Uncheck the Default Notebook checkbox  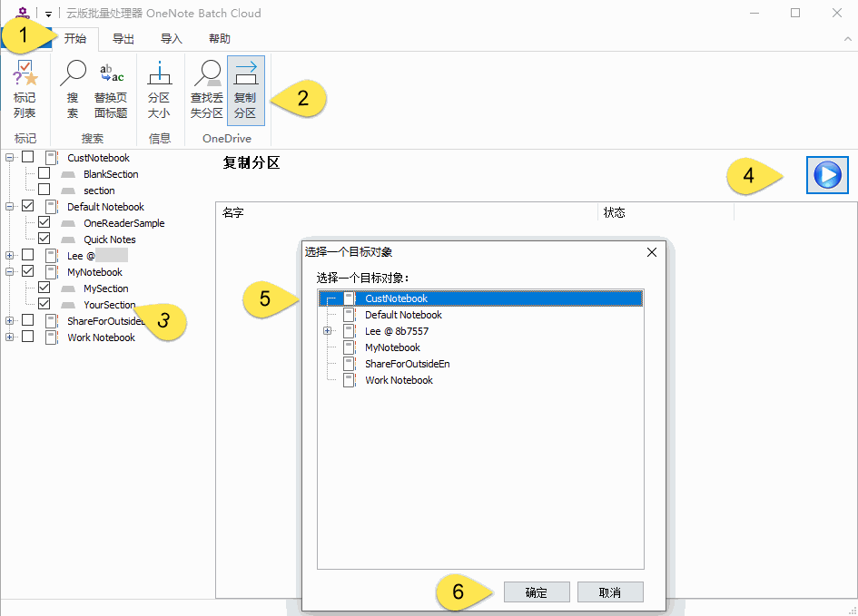(28, 207)
